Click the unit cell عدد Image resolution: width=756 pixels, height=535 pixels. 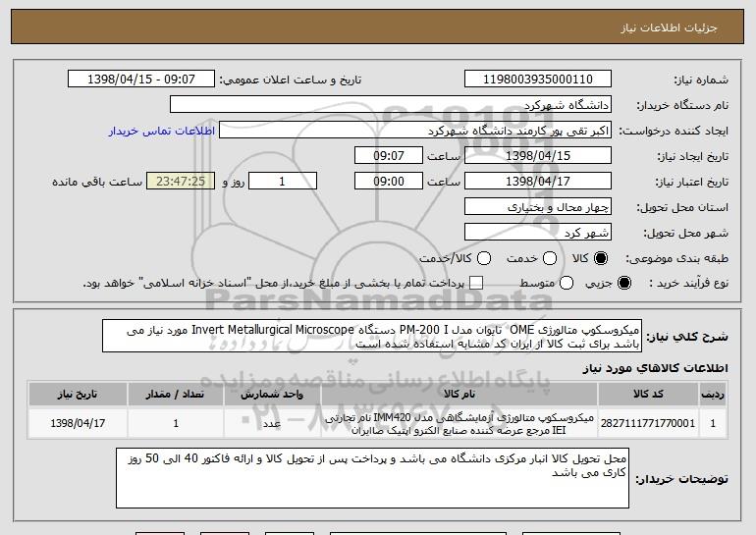point(272,423)
